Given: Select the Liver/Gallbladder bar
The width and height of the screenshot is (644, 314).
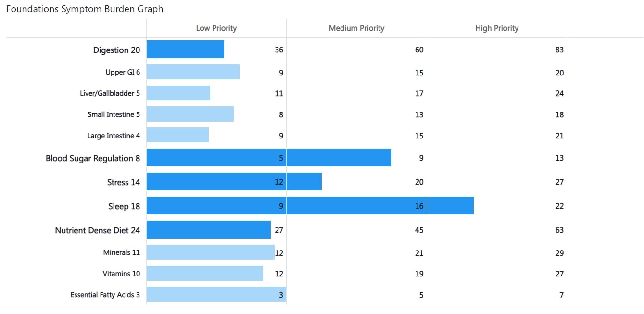Looking at the screenshot, I should (178, 93).
